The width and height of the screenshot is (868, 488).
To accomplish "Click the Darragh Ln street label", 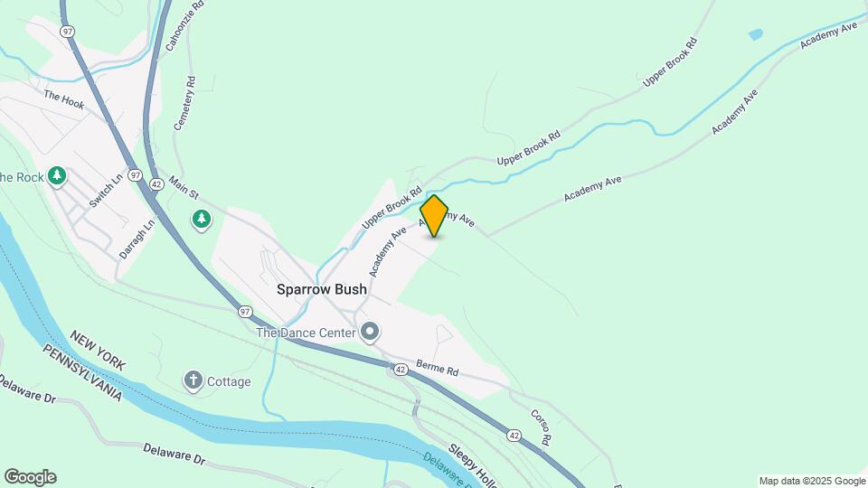I will tap(137, 239).
